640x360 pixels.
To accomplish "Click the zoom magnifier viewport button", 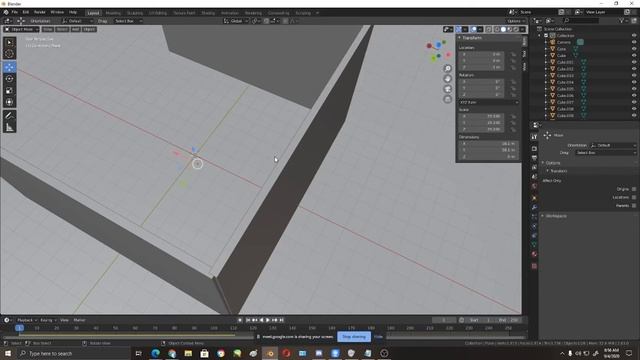I will 448,69.
